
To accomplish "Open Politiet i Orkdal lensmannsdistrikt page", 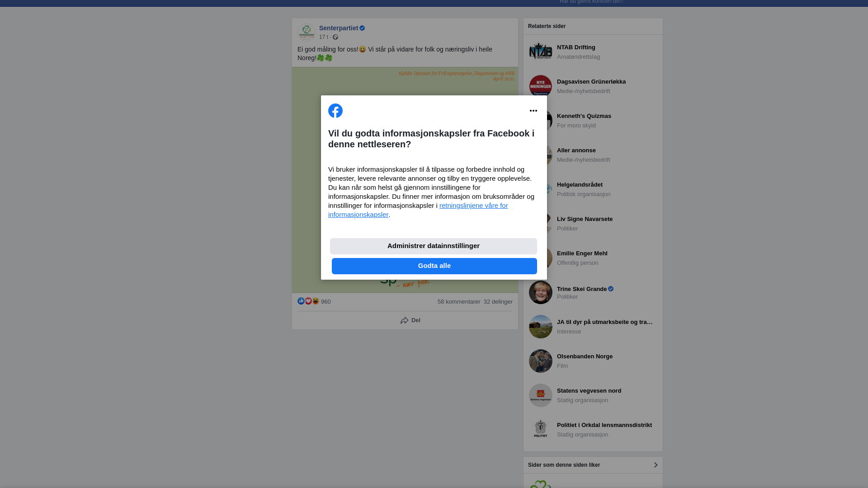I will click(x=604, y=425).
